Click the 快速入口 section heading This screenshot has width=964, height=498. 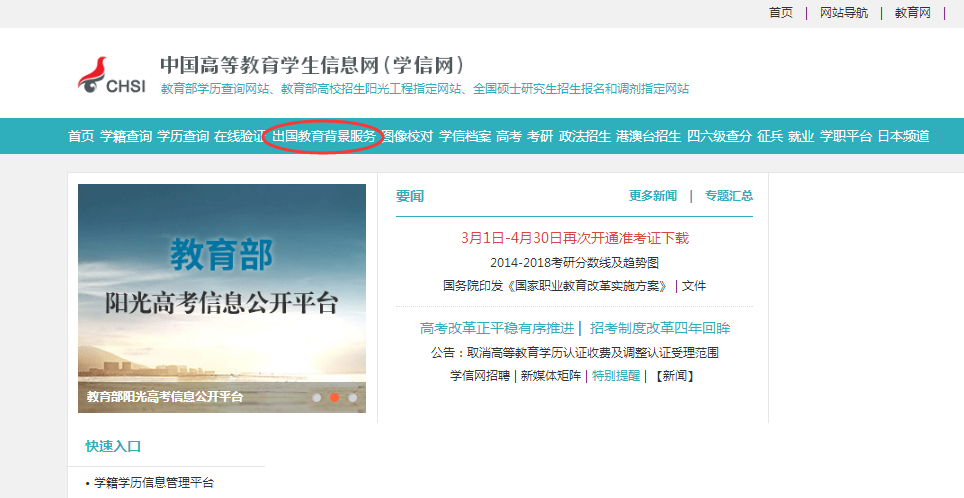113,446
